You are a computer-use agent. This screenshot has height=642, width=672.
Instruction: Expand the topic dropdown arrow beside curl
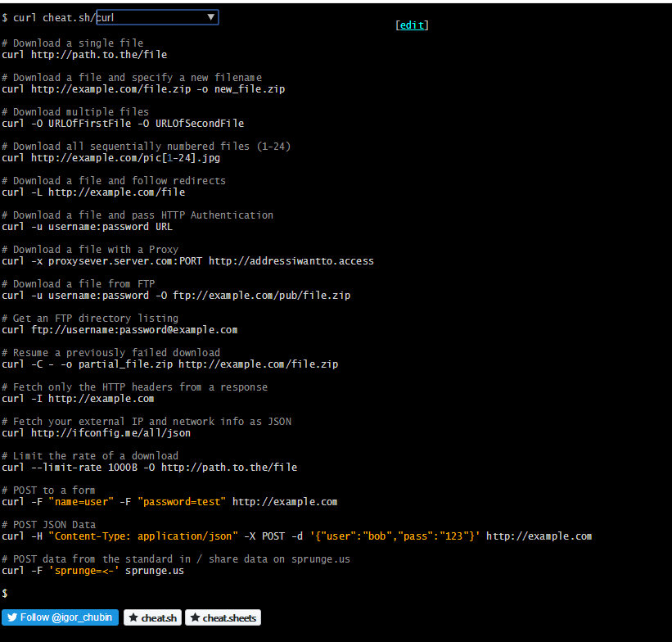[211, 17]
